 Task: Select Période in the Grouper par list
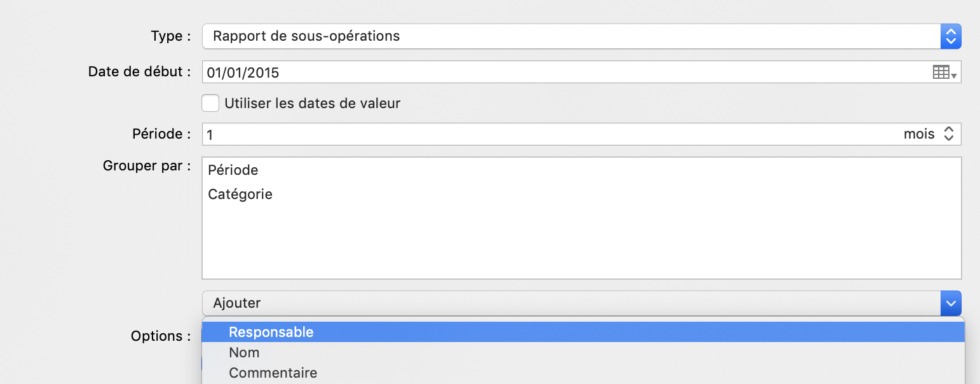[233, 170]
